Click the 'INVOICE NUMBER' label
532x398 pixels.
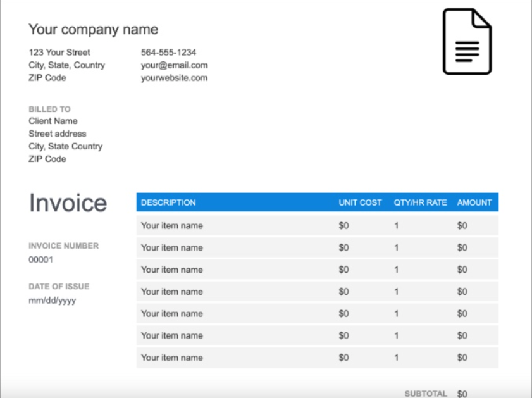point(63,246)
